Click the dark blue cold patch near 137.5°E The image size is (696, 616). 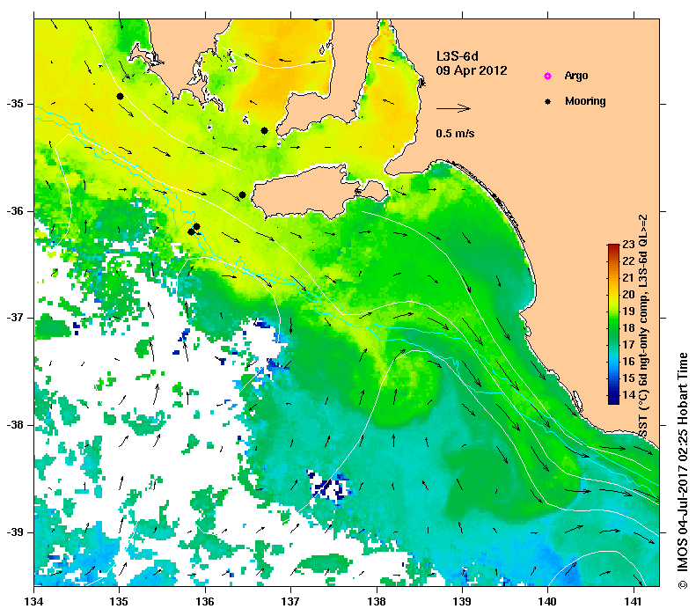[328, 486]
